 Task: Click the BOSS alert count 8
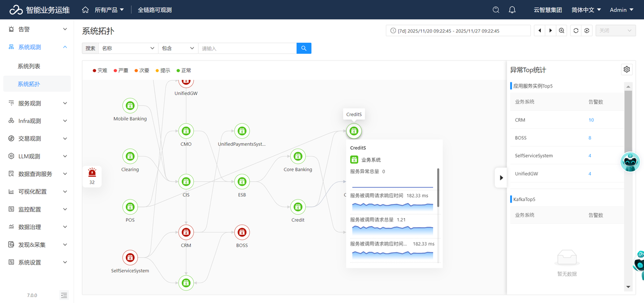[590, 138]
